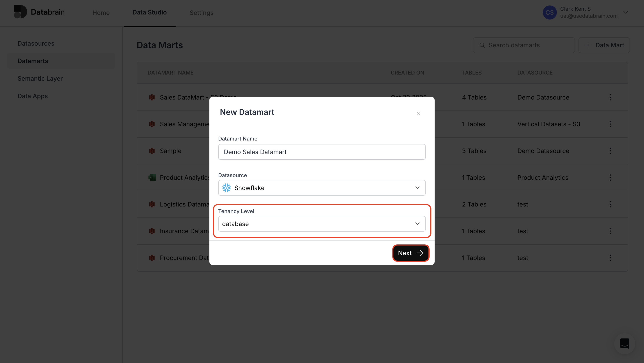Close the New Datamart modal
The width and height of the screenshot is (644, 363).
coord(419,113)
